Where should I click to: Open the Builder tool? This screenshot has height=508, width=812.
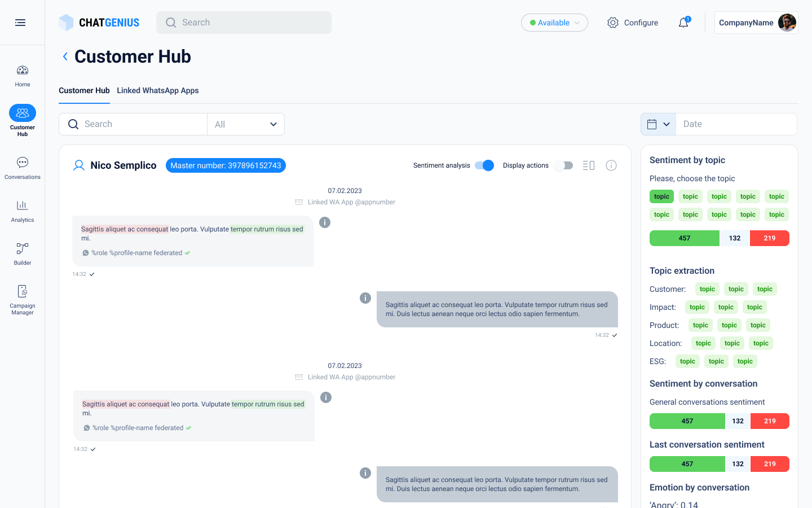[x=23, y=254]
